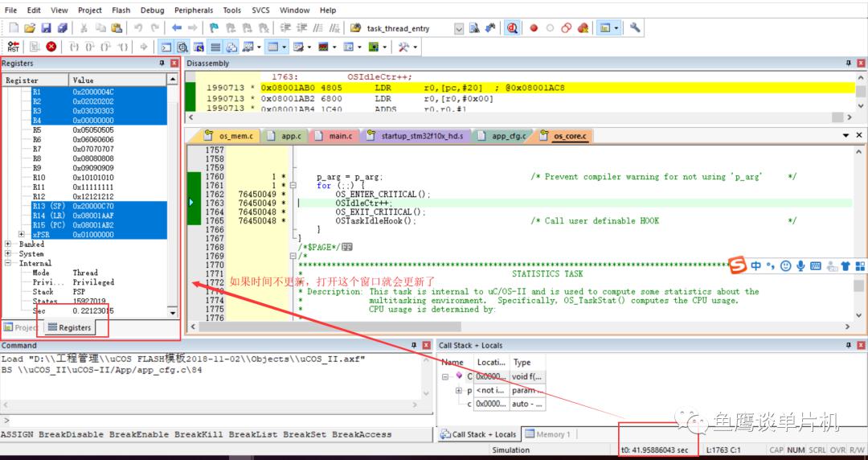This screenshot has width=868, height=460.
Task: Open the task_thread_entry find dropdown
Action: click(459, 28)
